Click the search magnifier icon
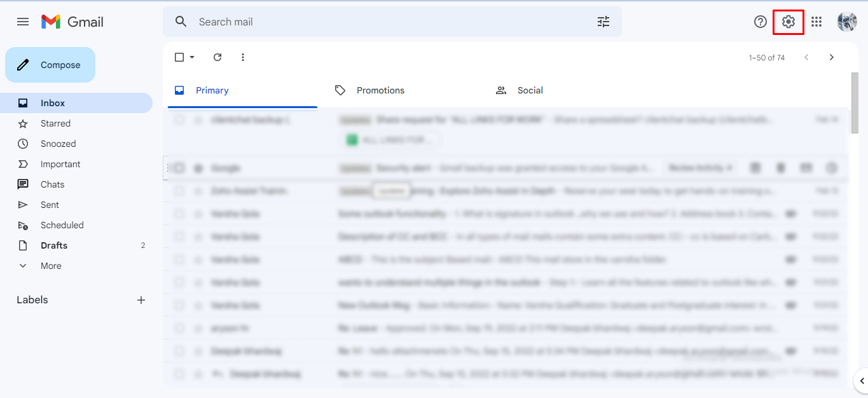The width and height of the screenshot is (868, 398). tap(181, 22)
